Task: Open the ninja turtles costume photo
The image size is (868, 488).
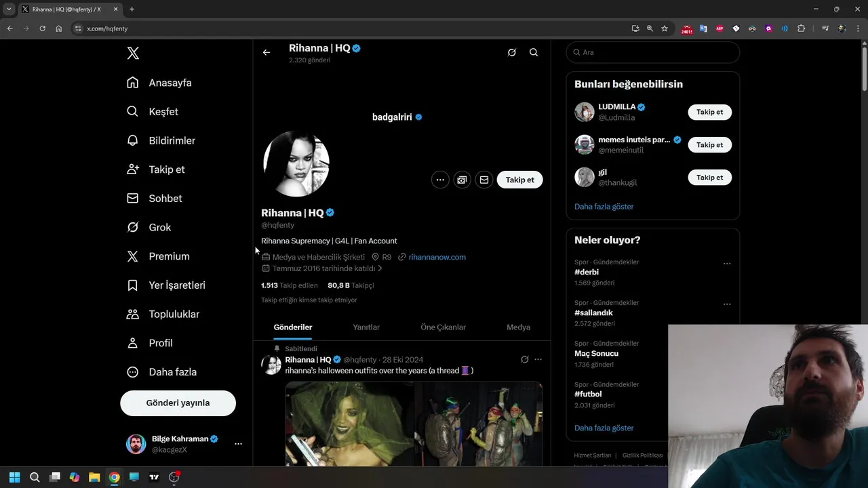Action: pos(479,424)
